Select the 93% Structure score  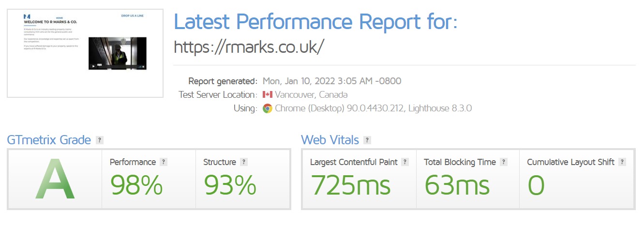(x=230, y=185)
